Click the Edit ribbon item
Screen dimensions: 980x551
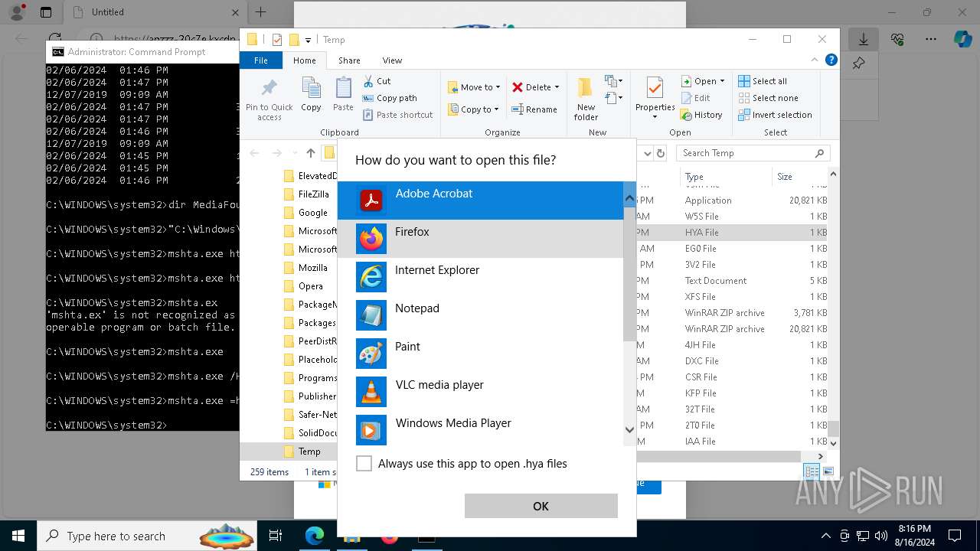pos(696,98)
